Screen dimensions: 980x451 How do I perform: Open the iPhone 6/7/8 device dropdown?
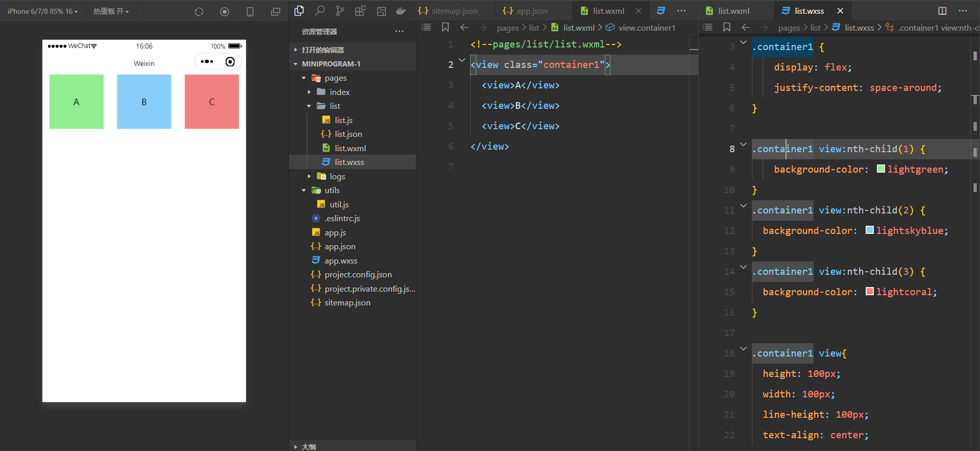(x=42, y=11)
